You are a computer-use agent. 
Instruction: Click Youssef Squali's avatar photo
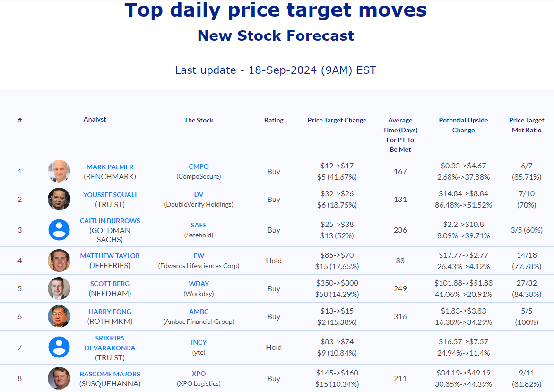59,199
